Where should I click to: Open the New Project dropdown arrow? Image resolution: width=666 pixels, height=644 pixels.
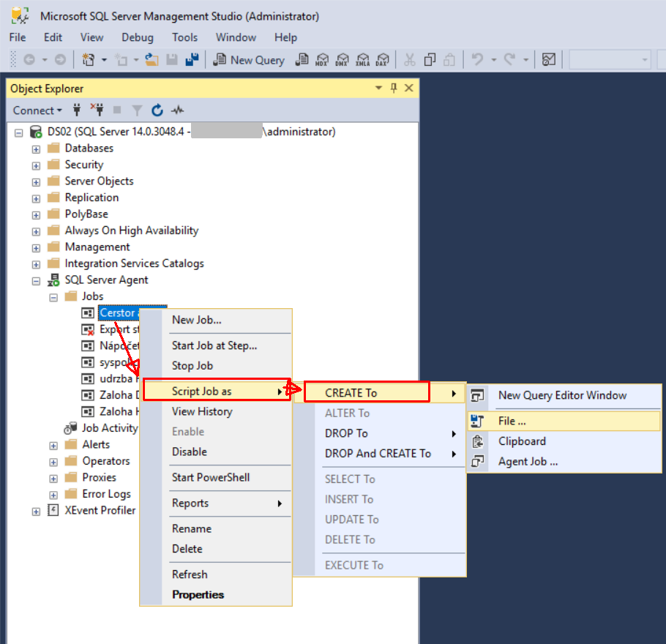coord(104,60)
